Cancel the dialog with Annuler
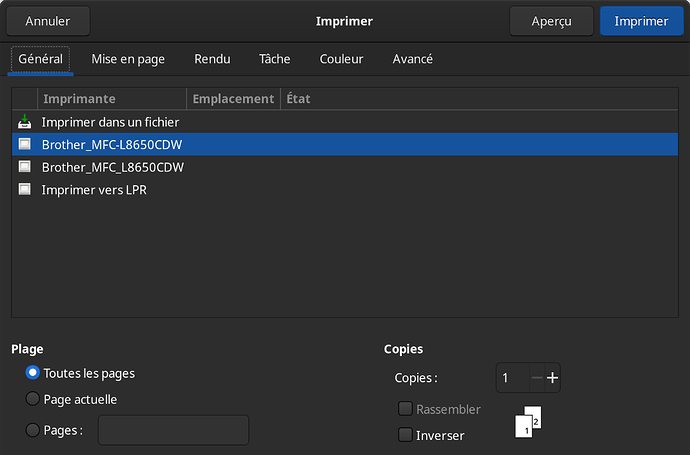The width and height of the screenshot is (690, 455). (x=48, y=21)
